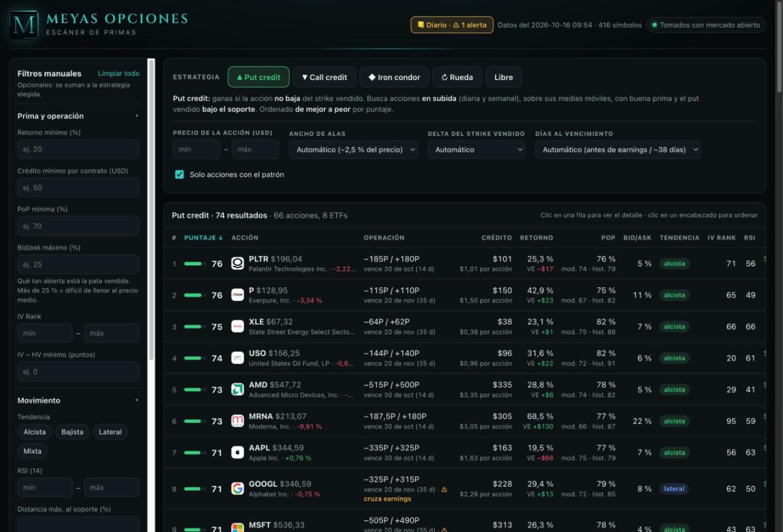The image size is (783, 532).
Task: Switch to the Call credit strategy
Action: click(324, 77)
